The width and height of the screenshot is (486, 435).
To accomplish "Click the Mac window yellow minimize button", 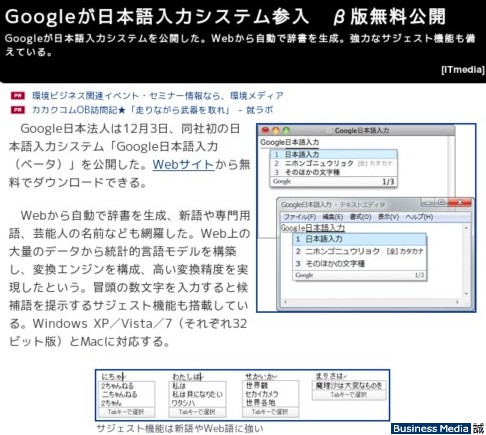I will pos(276,130).
